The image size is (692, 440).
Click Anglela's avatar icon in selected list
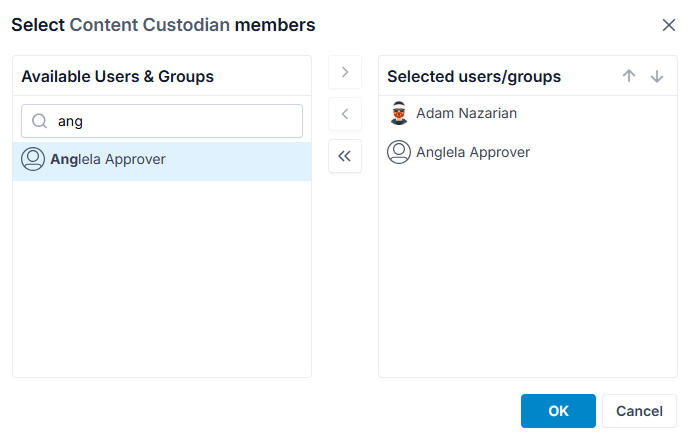pos(399,152)
